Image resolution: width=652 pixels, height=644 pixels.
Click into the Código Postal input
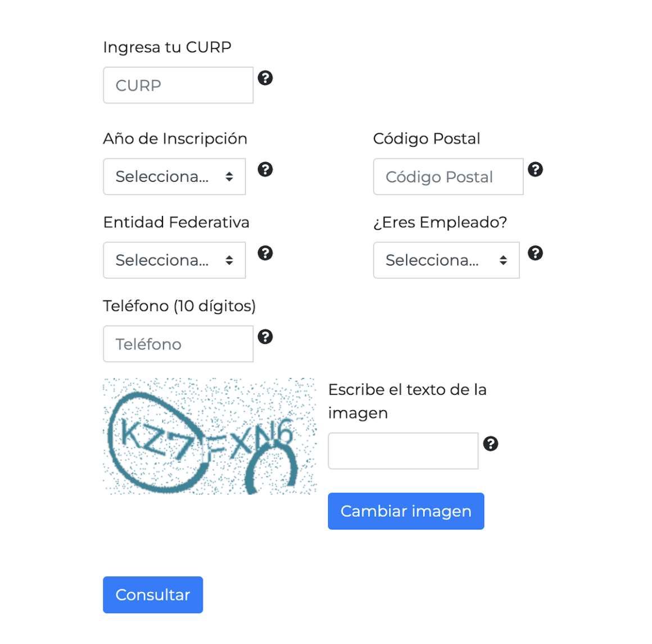[448, 177]
